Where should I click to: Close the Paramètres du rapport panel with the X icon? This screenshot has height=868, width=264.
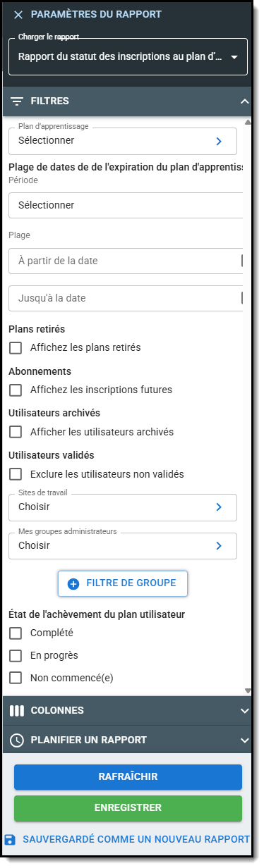[18, 14]
